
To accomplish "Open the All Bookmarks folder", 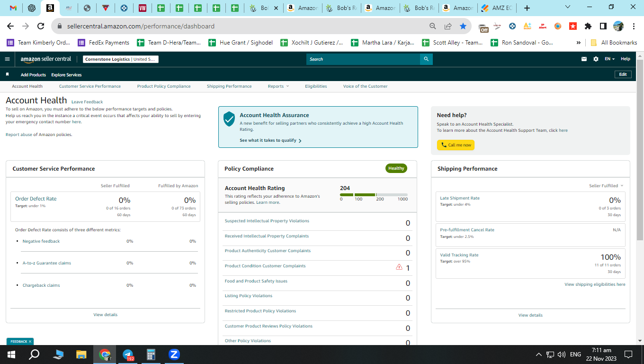I will click(x=614, y=43).
